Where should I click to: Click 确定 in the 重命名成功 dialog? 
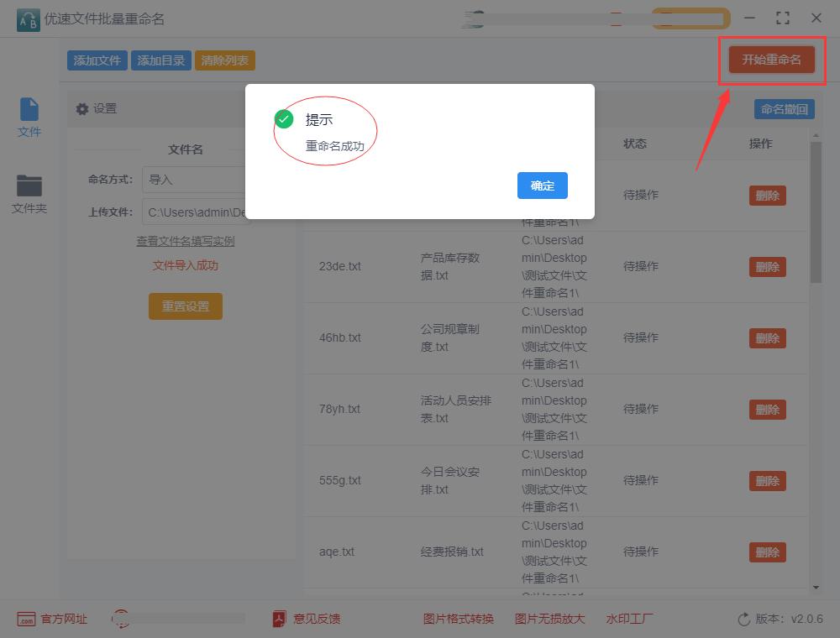click(542, 186)
